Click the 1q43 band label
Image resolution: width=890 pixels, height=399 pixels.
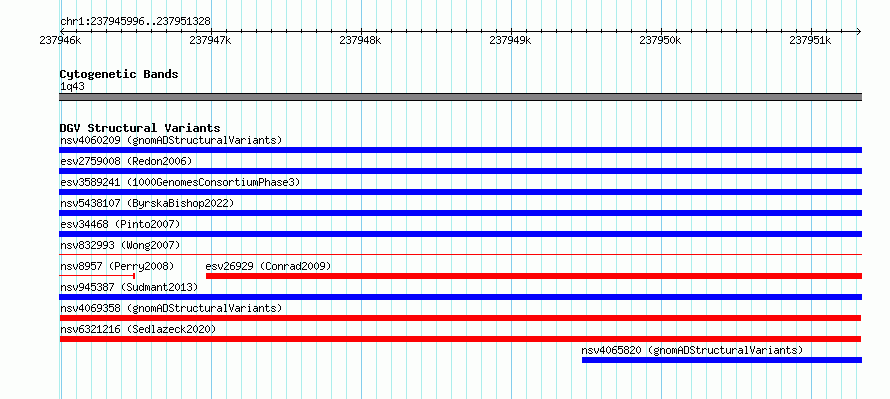(x=72, y=86)
